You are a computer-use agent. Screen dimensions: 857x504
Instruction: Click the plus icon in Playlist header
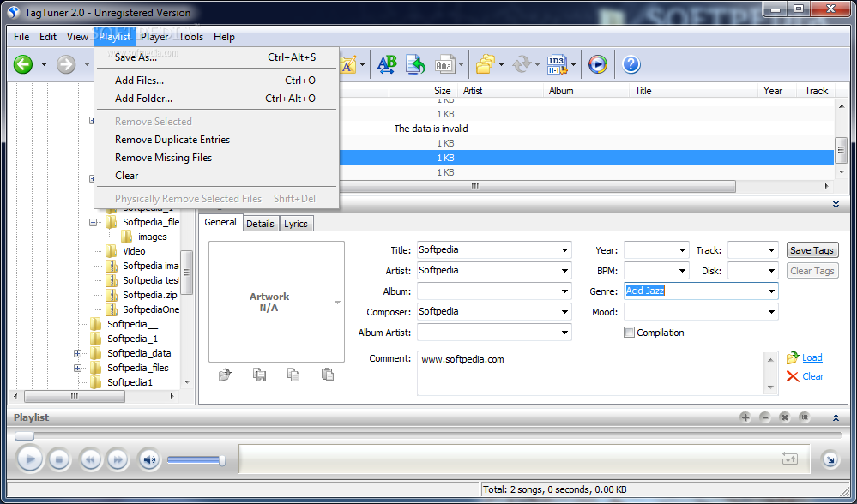point(745,417)
